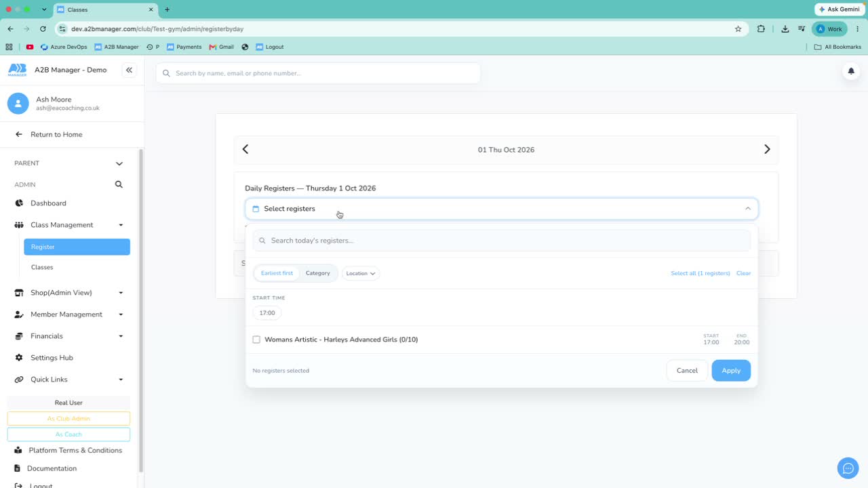Expand Quick Links menu

68,380
